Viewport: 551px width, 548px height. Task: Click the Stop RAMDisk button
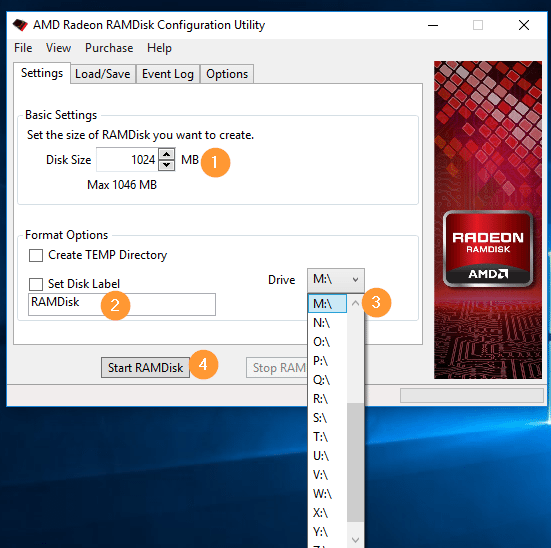(277, 368)
